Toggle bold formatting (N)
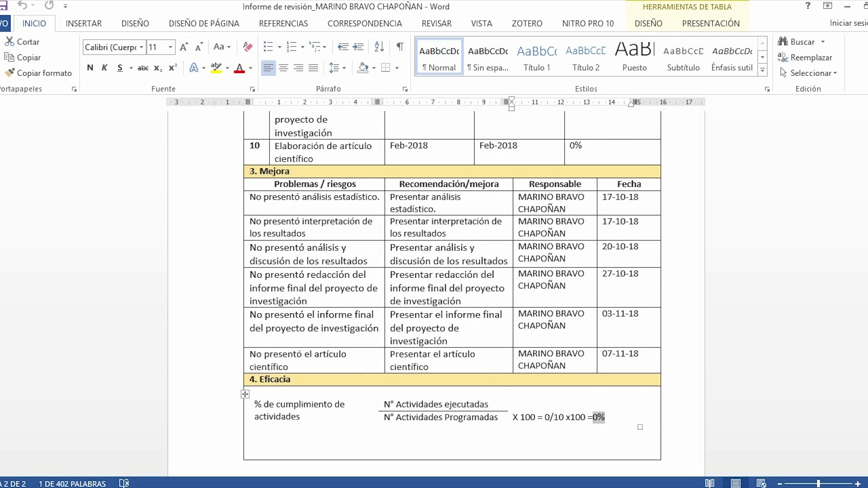Screen dimensions: 868x488 (x=90, y=68)
